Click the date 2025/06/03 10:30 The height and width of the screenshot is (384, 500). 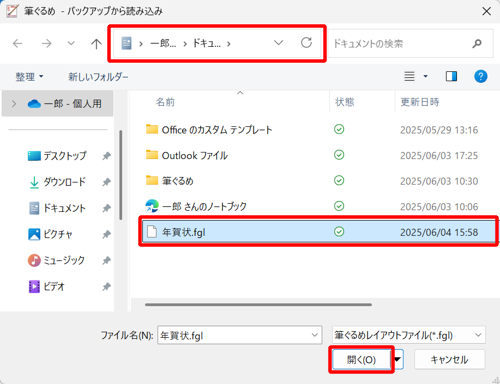pyautogui.click(x=439, y=181)
